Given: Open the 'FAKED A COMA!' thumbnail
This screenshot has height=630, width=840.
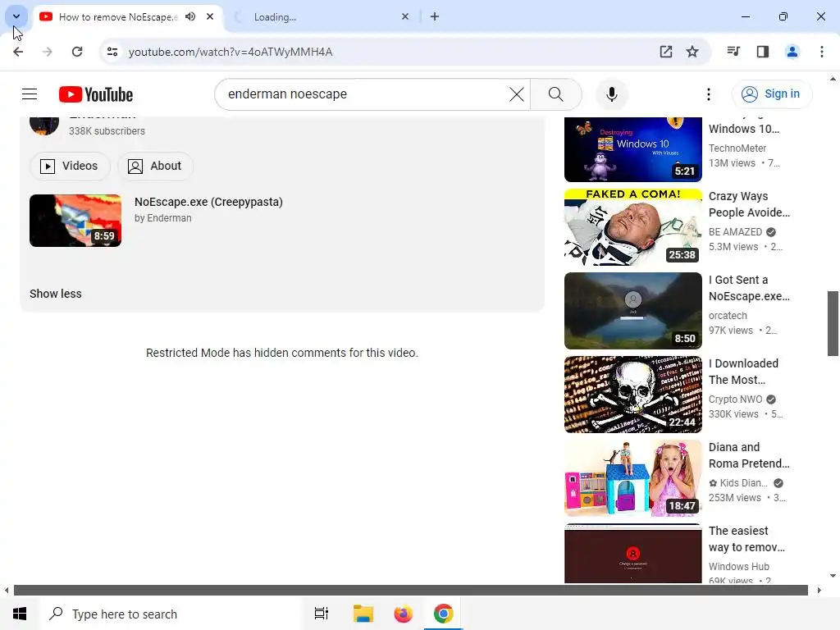Looking at the screenshot, I should click(632, 227).
